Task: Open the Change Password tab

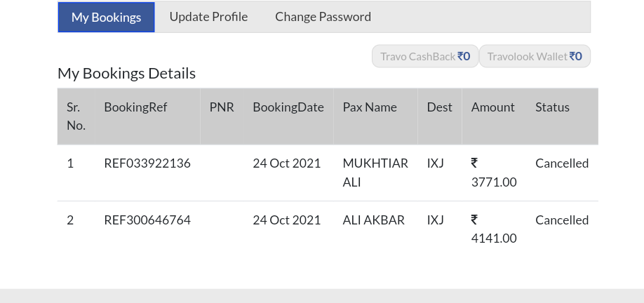Action: point(323,17)
